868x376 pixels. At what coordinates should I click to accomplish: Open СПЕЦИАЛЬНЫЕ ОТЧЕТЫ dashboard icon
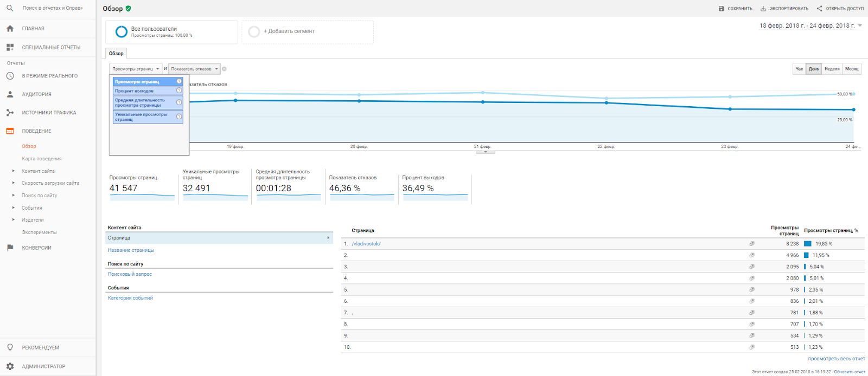pos(10,47)
